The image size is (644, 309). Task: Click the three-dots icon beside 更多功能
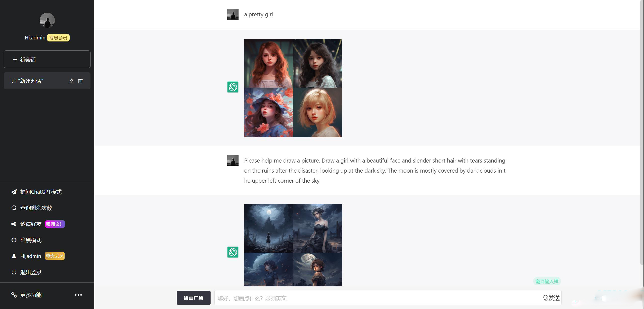[78, 295]
